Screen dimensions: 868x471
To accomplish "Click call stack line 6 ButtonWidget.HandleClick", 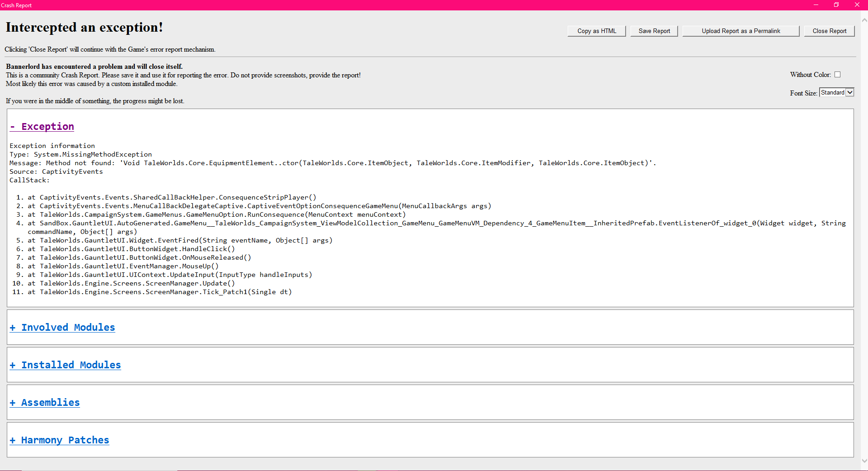I will [131, 249].
